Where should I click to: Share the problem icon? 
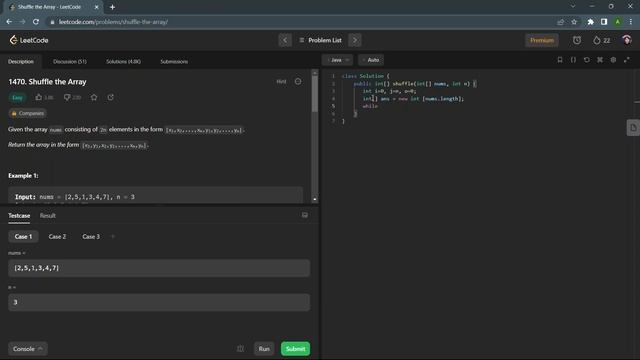pos(111,98)
